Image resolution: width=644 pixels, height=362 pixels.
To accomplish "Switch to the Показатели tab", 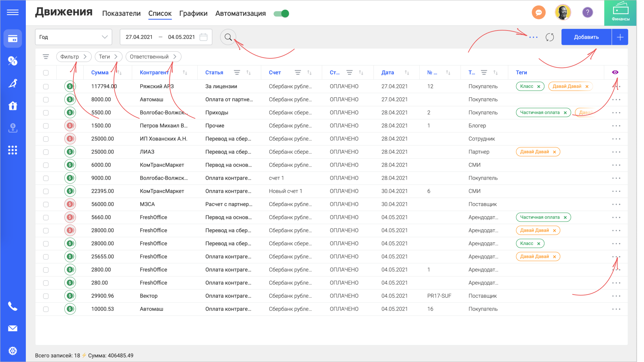I will (x=121, y=14).
